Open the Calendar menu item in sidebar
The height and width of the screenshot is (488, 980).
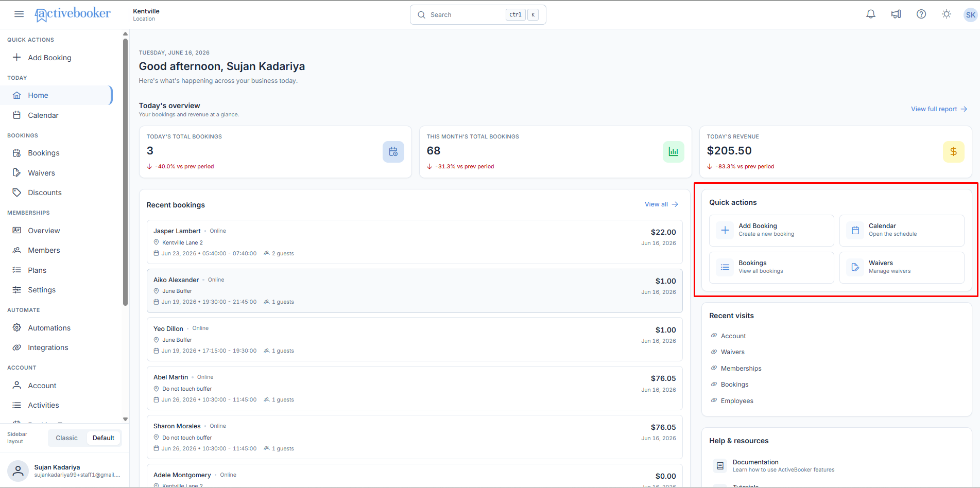(x=57, y=115)
